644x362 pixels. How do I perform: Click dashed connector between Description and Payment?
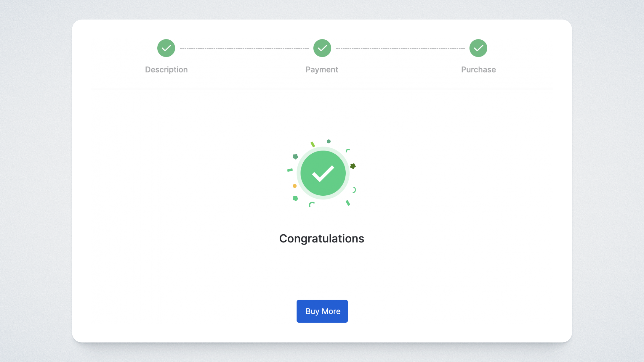[x=244, y=48]
